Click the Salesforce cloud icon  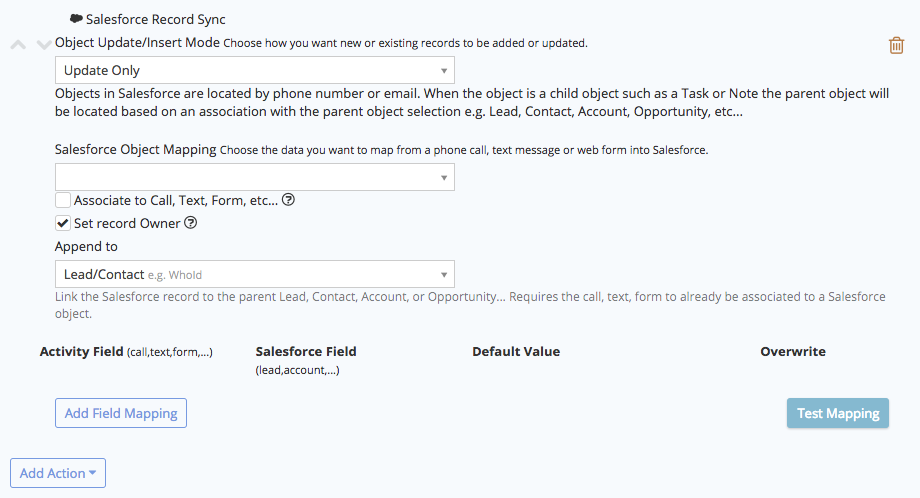pos(76,19)
